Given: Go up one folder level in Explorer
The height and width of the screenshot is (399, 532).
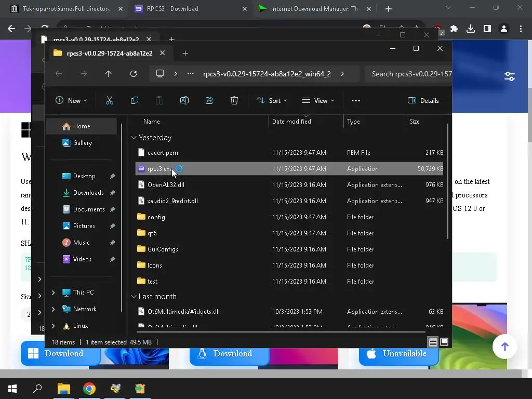Looking at the screenshot, I should pos(108,74).
